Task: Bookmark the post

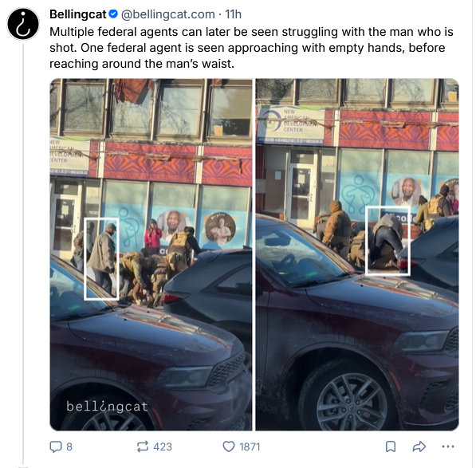Action: (x=391, y=446)
